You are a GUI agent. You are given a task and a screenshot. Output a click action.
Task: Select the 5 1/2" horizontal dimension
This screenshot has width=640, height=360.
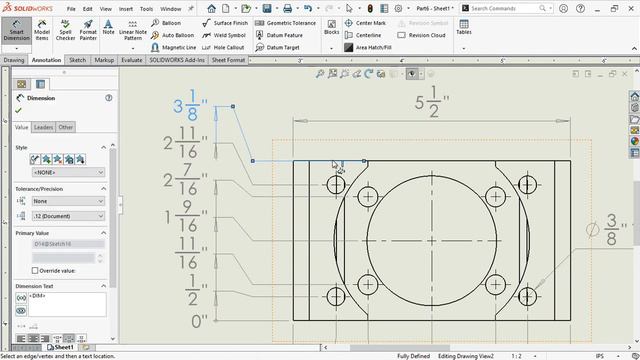431,102
